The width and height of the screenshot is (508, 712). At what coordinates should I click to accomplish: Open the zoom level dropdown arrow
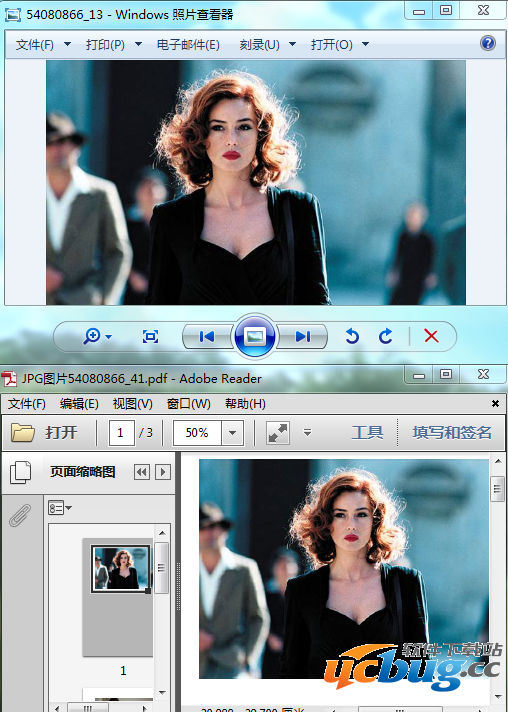tap(232, 433)
